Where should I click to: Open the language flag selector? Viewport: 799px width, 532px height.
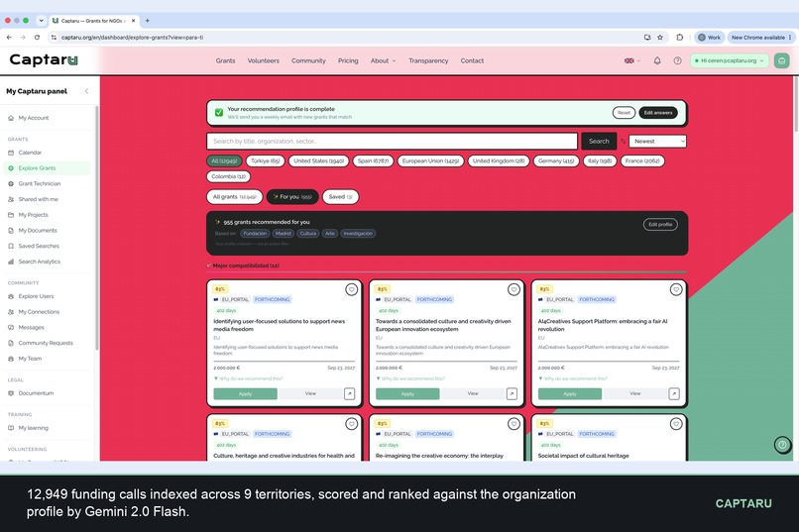coord(632,60)
